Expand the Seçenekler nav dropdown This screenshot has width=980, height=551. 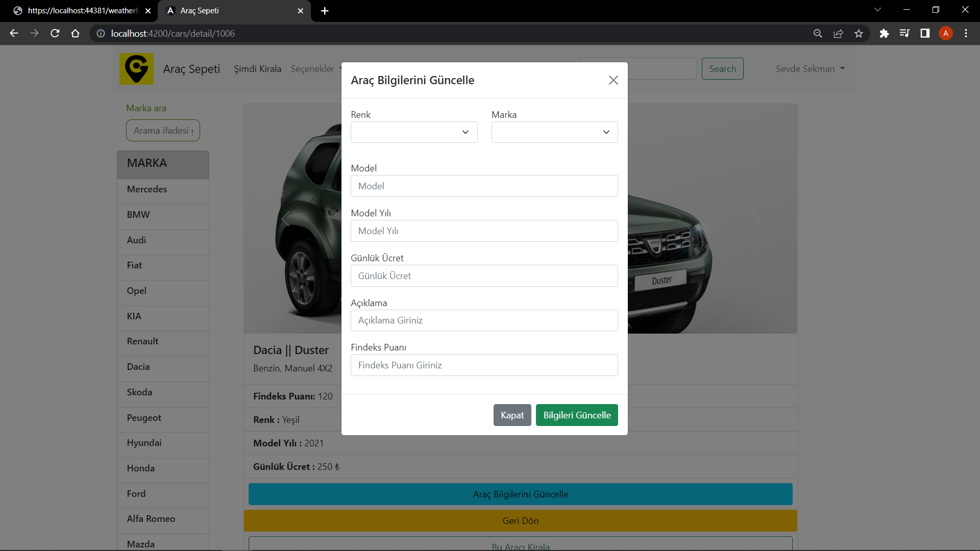click(x=316, y=69)
